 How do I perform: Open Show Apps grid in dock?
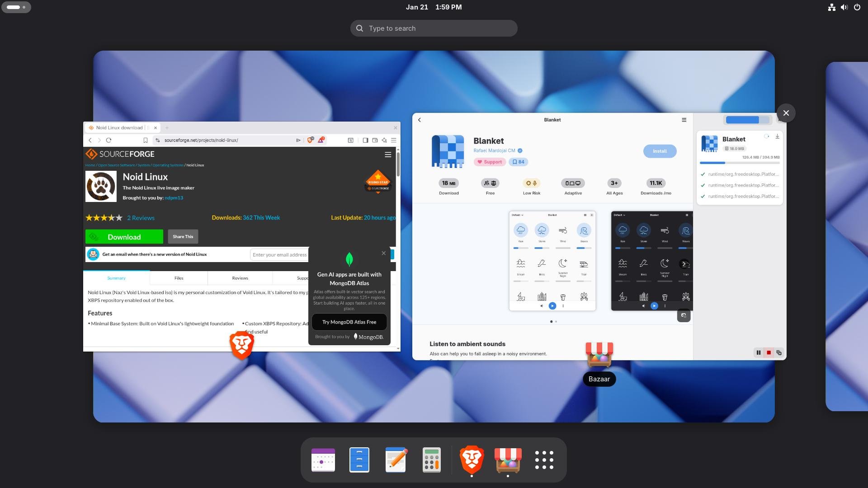pyautogui.click(x=544, y=460)
